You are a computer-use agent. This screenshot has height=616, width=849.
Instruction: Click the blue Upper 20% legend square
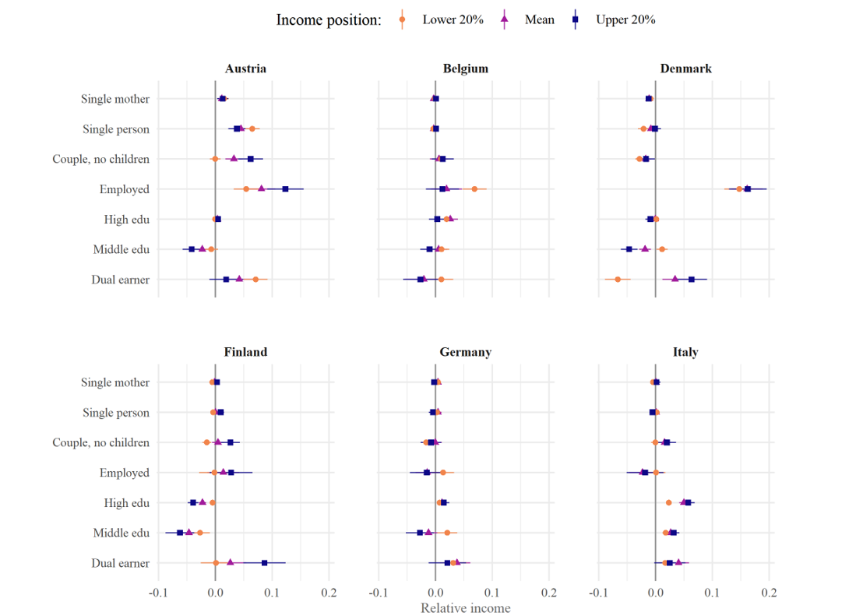point(576,20)
